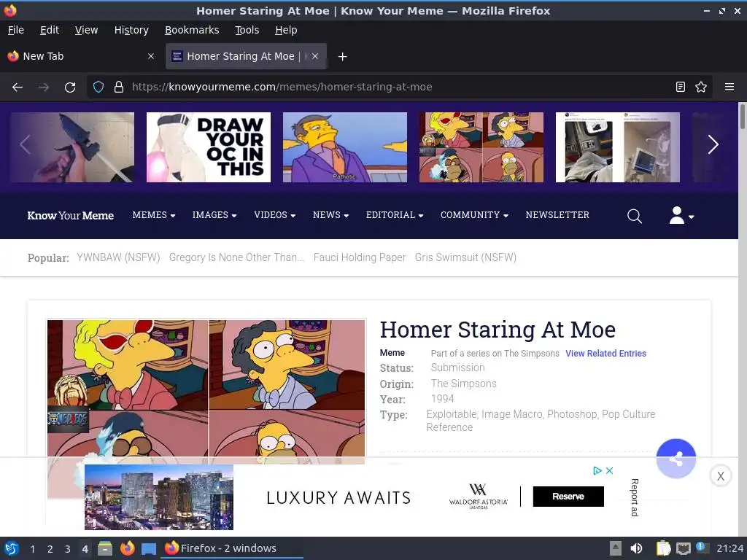
Task: Open the volume control in system tray
Action: pyautogui.click(x=636, y=548)
